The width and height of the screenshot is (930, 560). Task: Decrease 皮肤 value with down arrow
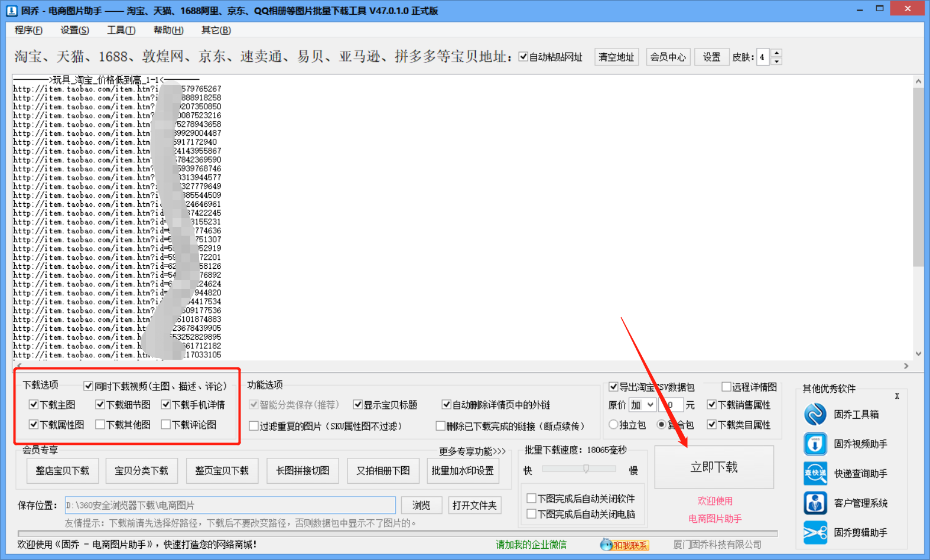pos(776,61)
